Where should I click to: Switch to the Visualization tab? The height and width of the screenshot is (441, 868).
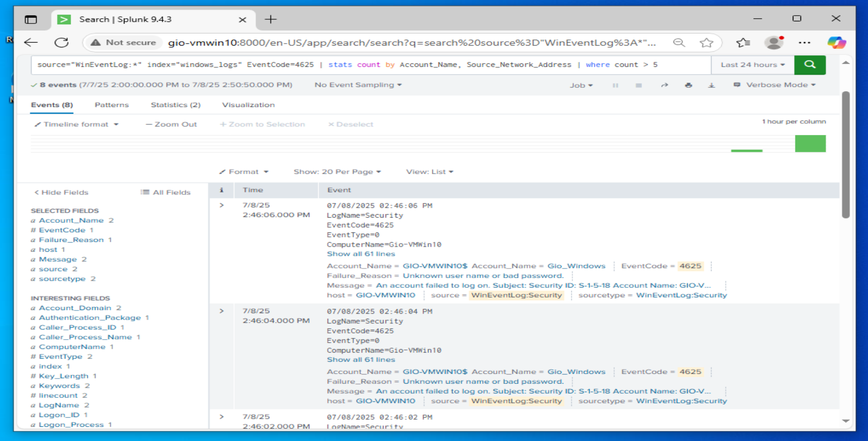(248, 105)
